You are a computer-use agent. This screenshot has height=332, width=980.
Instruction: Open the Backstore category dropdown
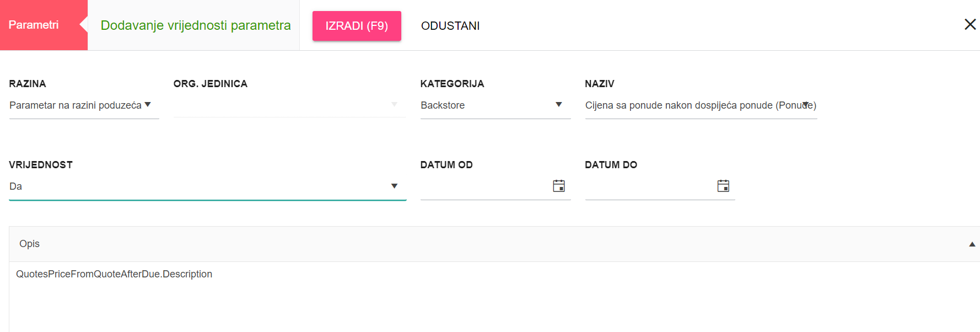(485, 105)
